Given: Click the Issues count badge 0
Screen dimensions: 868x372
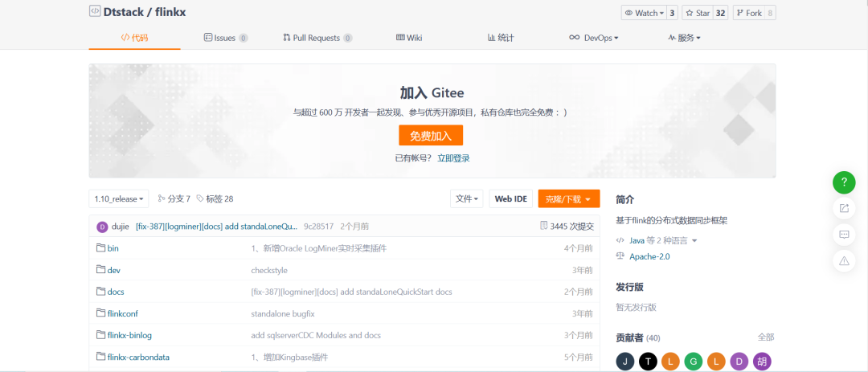Looking at the screenshot, I should (x=243, y=39).
